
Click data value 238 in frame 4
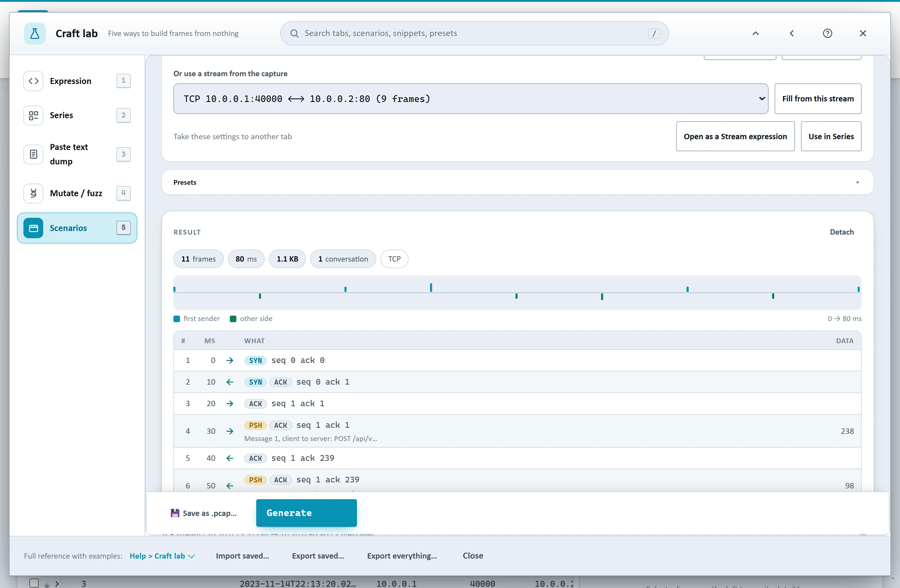click(847, 431)
